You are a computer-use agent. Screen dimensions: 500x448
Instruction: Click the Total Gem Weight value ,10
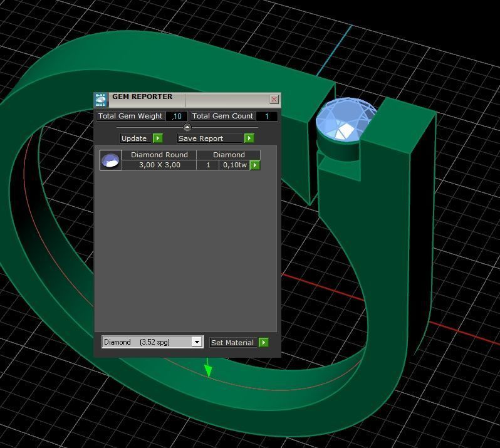coord(177,116)
